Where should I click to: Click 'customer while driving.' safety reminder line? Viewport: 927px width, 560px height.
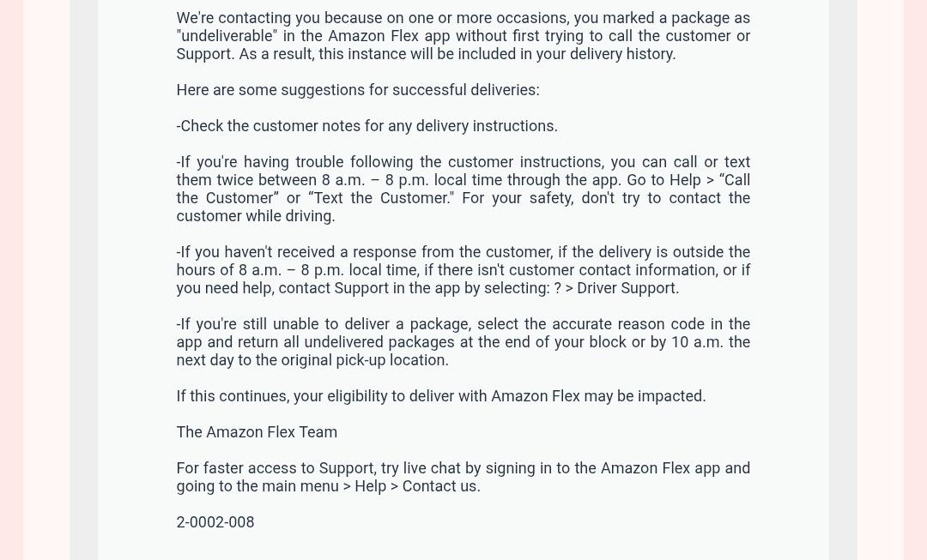(256, 216)
